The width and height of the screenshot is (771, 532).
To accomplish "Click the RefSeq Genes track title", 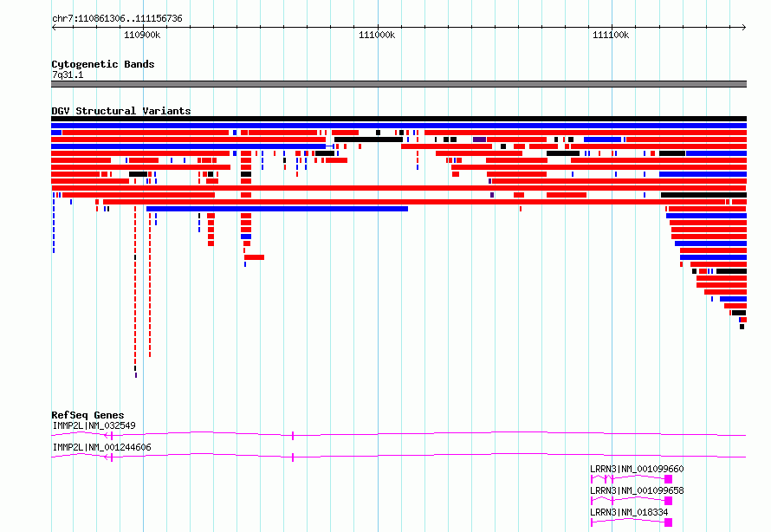I will [x=88, y=416].
